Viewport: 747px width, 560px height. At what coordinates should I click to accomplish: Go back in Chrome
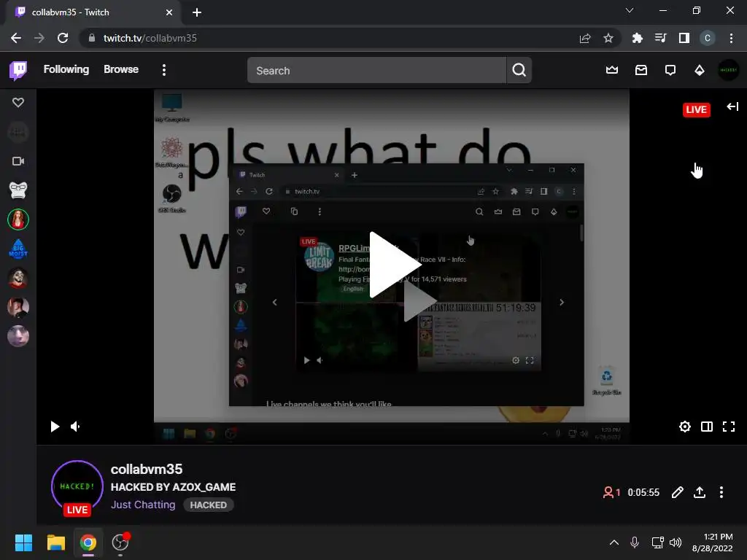(x=16, y=38)
